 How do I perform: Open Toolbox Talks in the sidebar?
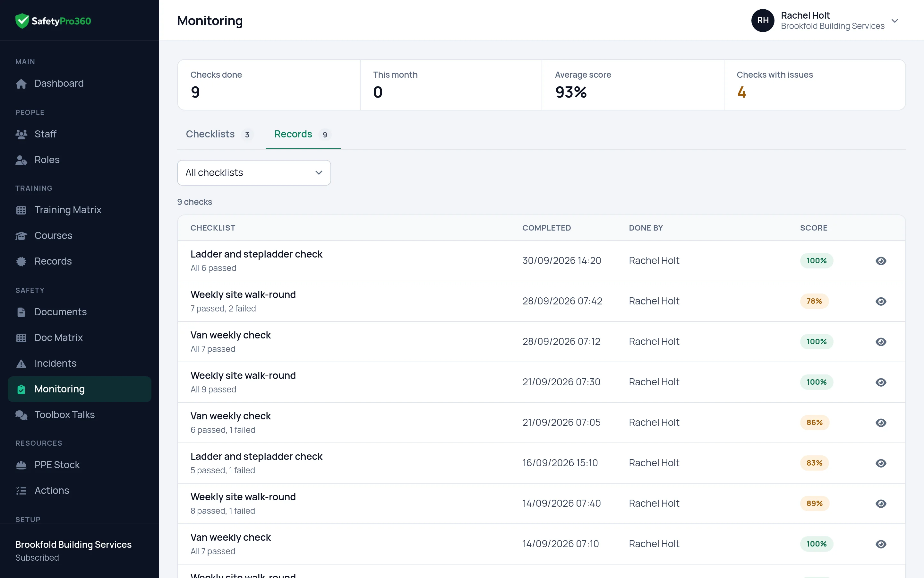pyautogui.click(x=80, y=415)
